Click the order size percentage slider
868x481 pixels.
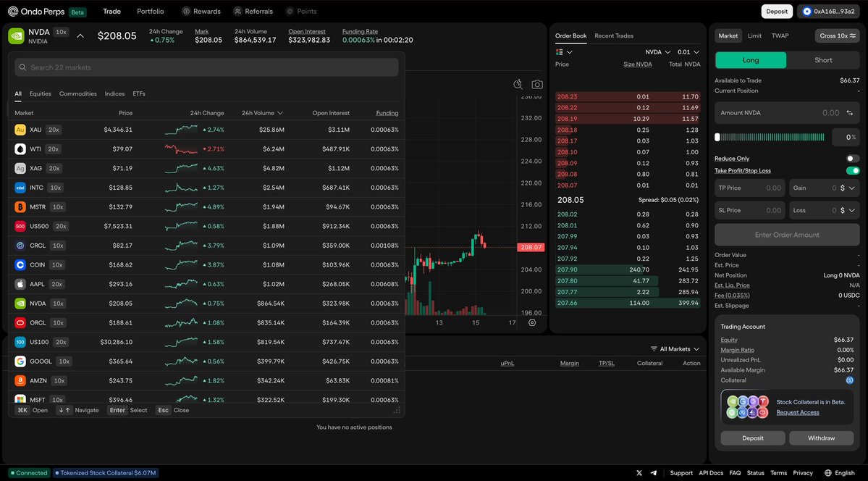point(770,137)
